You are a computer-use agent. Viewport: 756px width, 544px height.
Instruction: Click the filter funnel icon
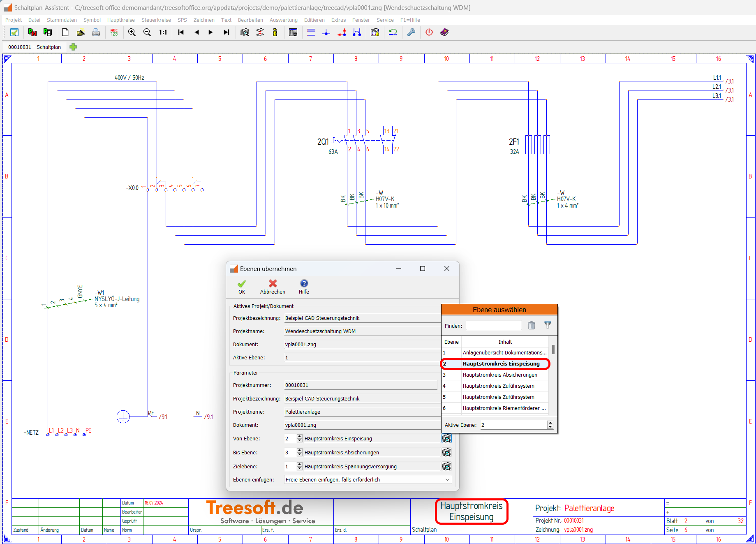pos(548,325)
